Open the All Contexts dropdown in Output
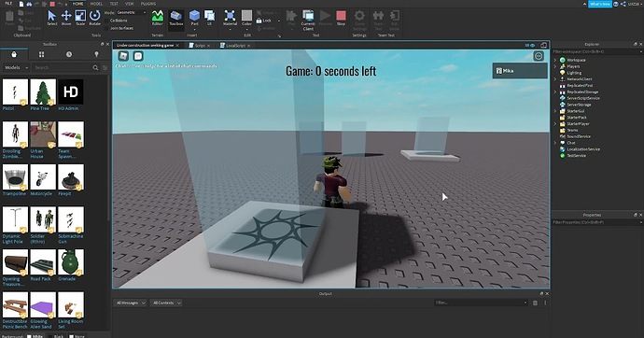The image size is (644, 338). coord(166,303)
